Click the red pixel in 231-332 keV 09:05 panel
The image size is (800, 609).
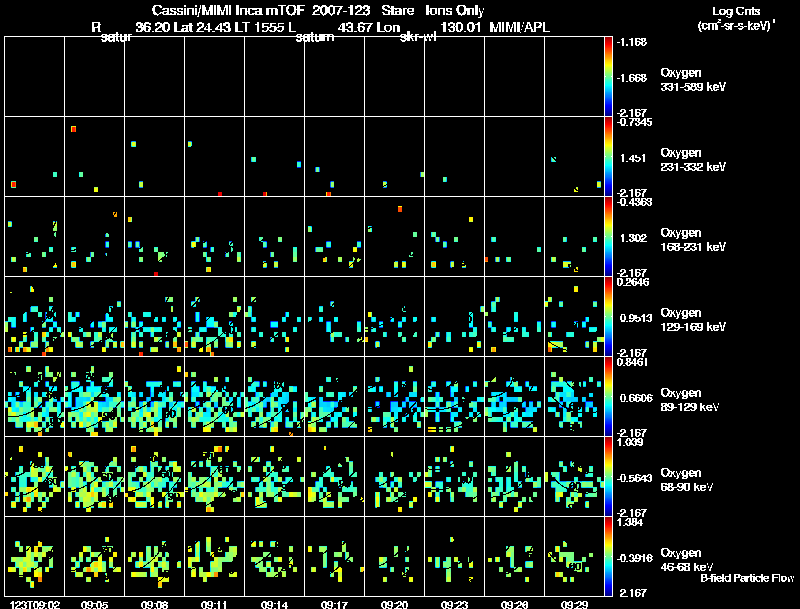coord(73,129)
